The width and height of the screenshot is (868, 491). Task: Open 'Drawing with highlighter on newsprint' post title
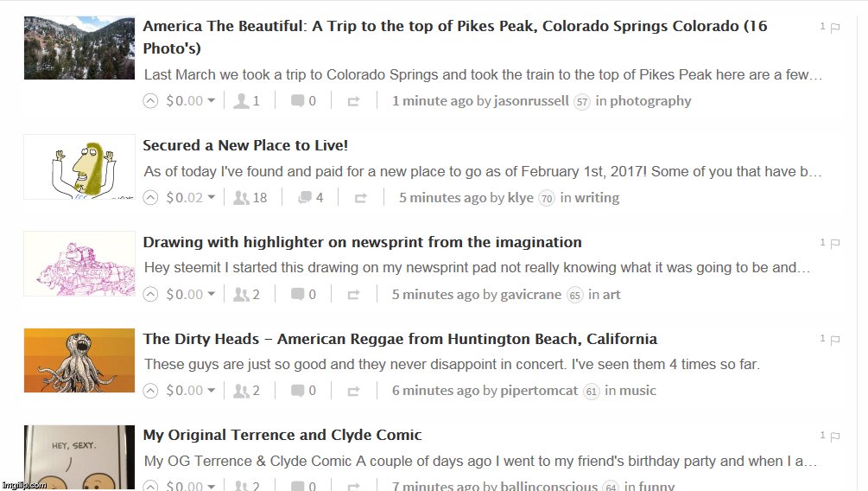(x=362, y=242)
